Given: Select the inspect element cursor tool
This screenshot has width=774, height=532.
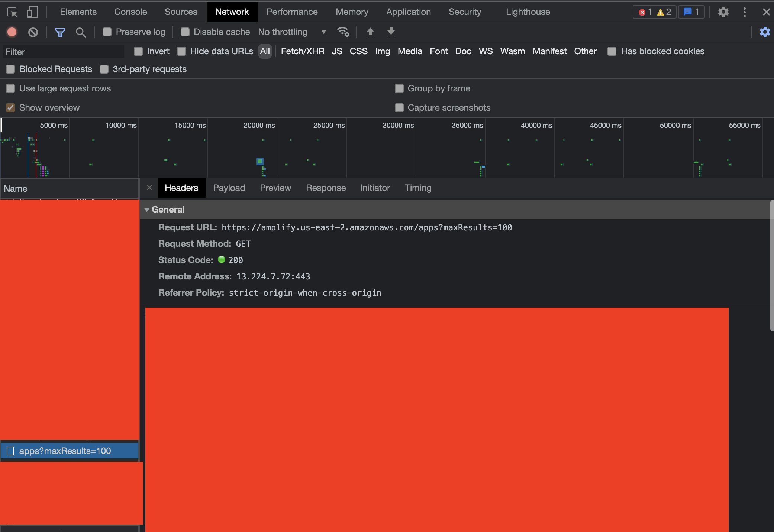Looking at the screenshot, I should pyautogui.click(x=12, y=12).
